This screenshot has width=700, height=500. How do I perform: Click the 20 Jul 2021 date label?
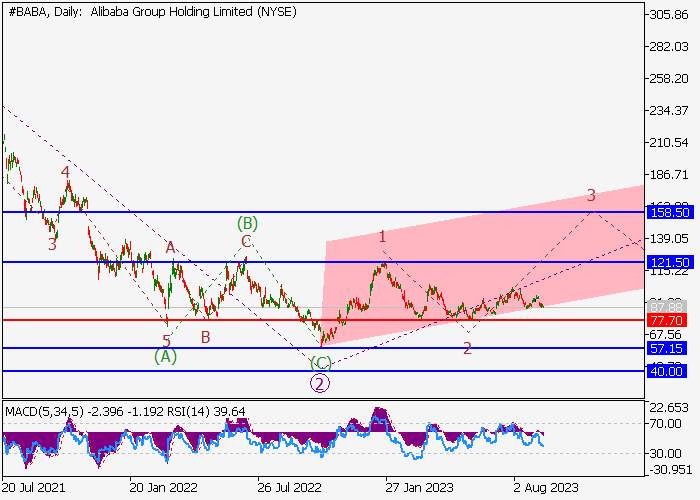[x=34, y=488]
